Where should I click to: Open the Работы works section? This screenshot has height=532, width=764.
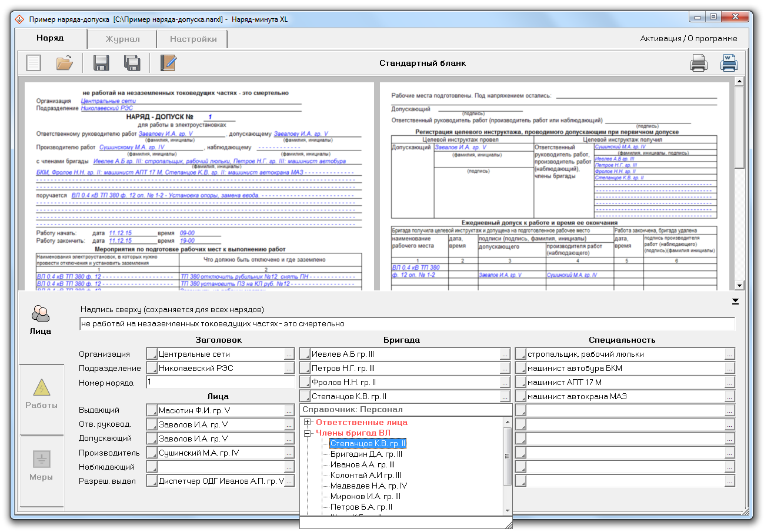[x=41, y=395]
